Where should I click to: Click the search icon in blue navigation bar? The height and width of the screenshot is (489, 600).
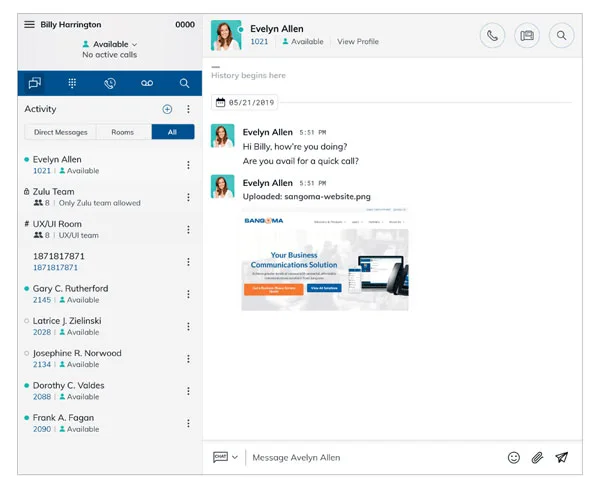point(184,84)
